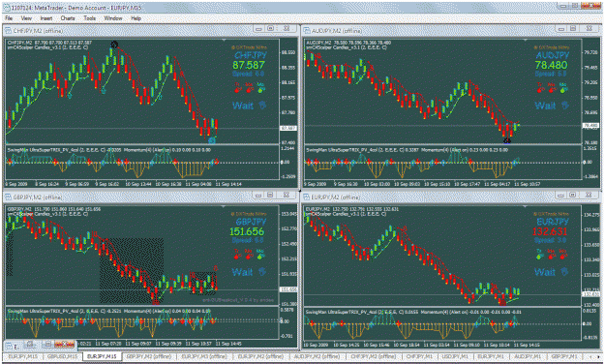
Task: Minimize the EURJPY,M2 chart window
Action: [561, 195]
